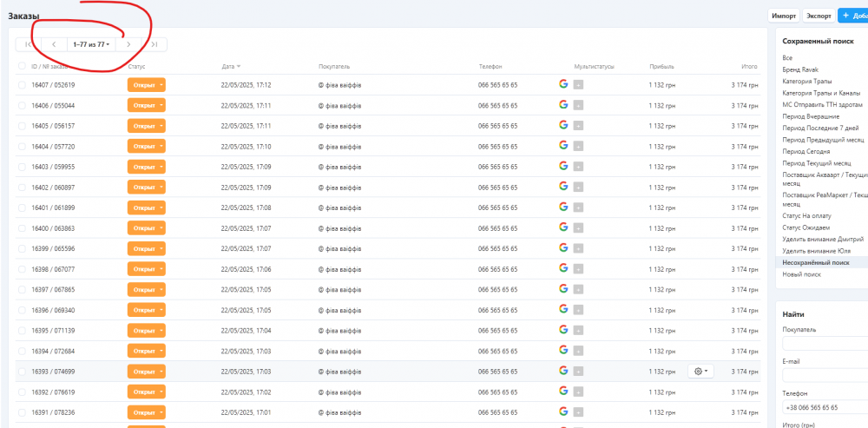Change status of order 16401 via Открыт dropdown
This screenshot has width=868, height=428.
(146, 207)
